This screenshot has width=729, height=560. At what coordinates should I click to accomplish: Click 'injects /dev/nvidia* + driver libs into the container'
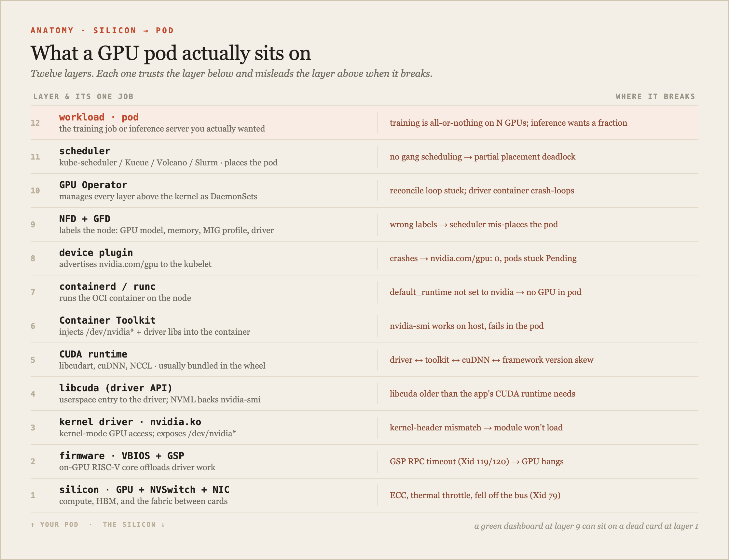click(155, 332)
